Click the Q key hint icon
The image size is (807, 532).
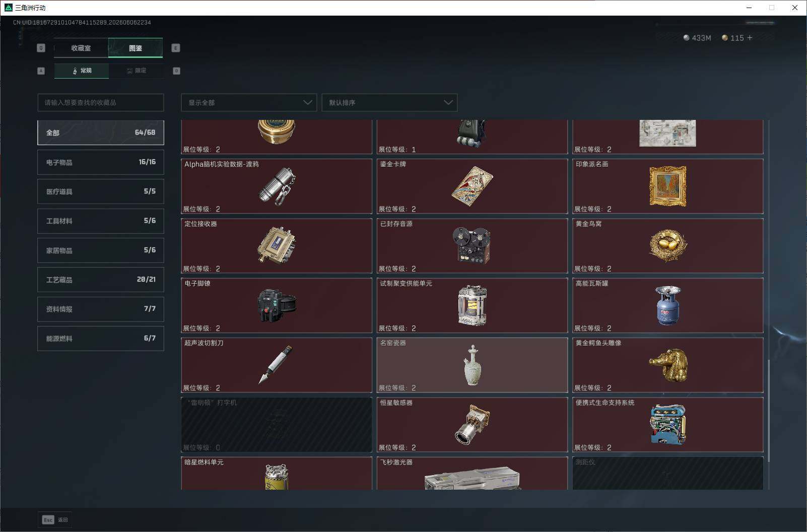pos(41,48)
